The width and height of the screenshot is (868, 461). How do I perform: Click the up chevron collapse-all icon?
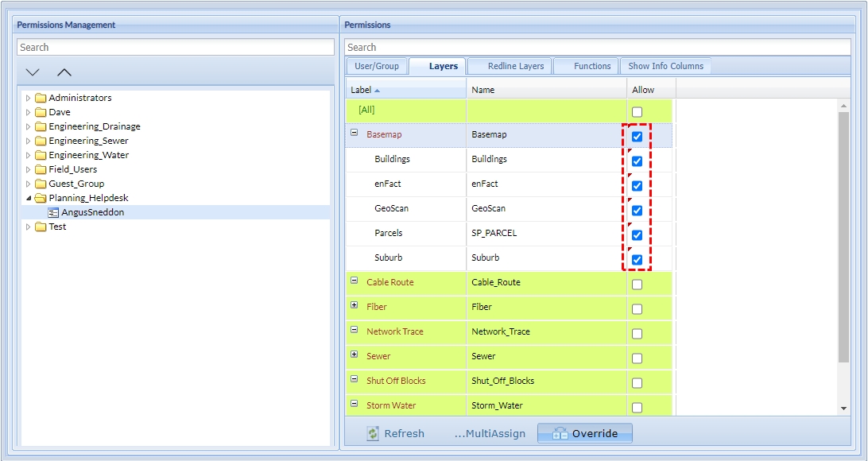coord(64,72)
